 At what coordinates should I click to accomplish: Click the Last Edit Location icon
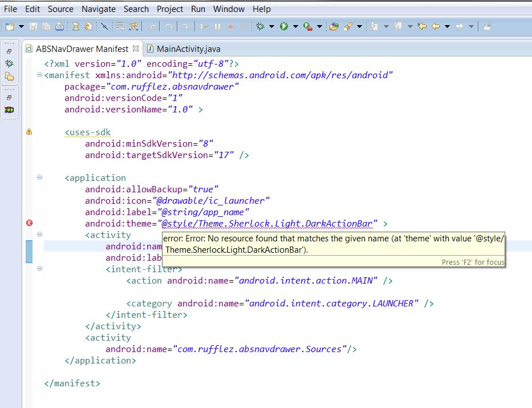pos(422,26)
